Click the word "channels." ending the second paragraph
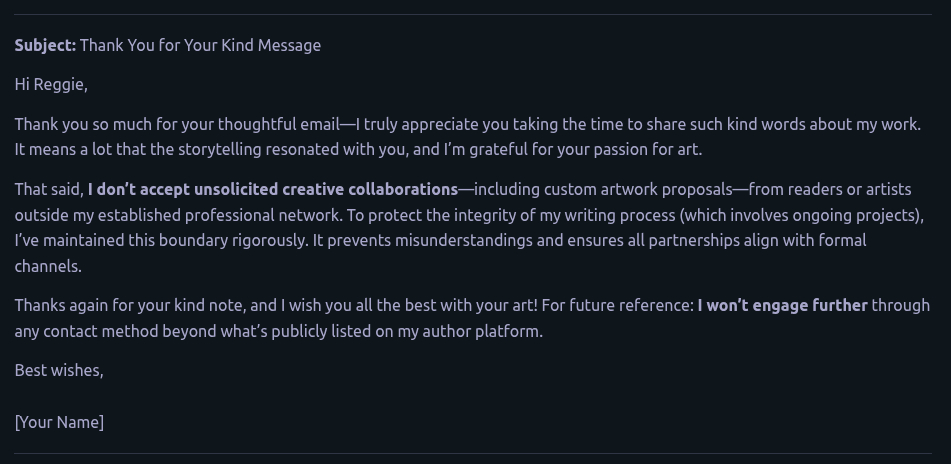This screenshot has height=464, width=951. [48, 267]
